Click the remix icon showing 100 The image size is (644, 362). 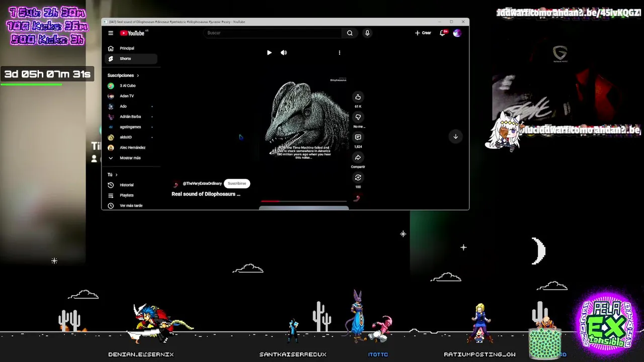[x=358, y=177]
